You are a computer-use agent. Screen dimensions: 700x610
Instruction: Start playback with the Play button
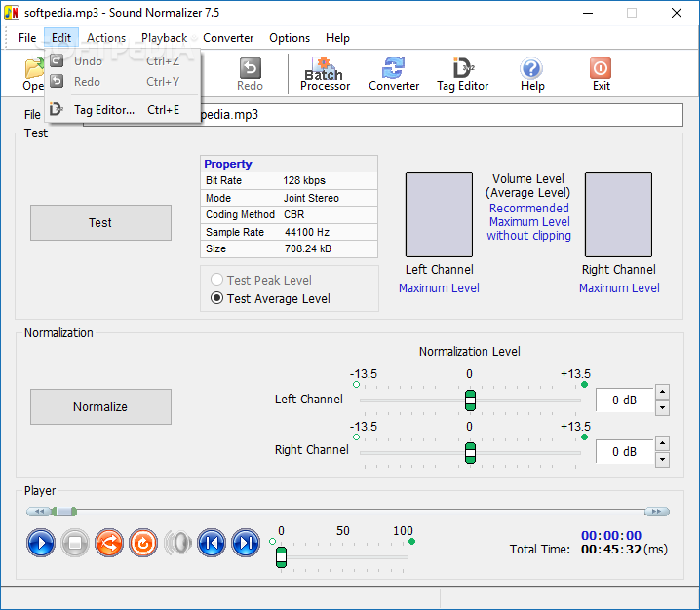[41, 543]
